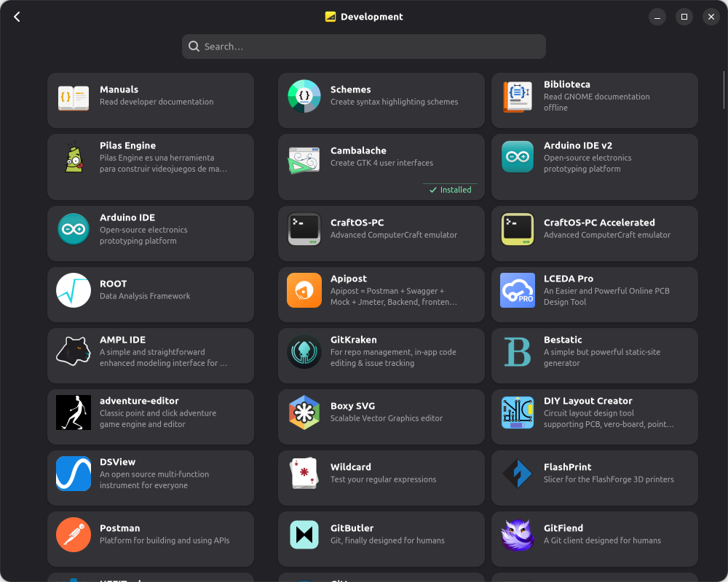Click the CraftOS-PC Accelerated yellow terminal icon
The height and width of the screenshot is (582, 728).
[x=517, y=229]
